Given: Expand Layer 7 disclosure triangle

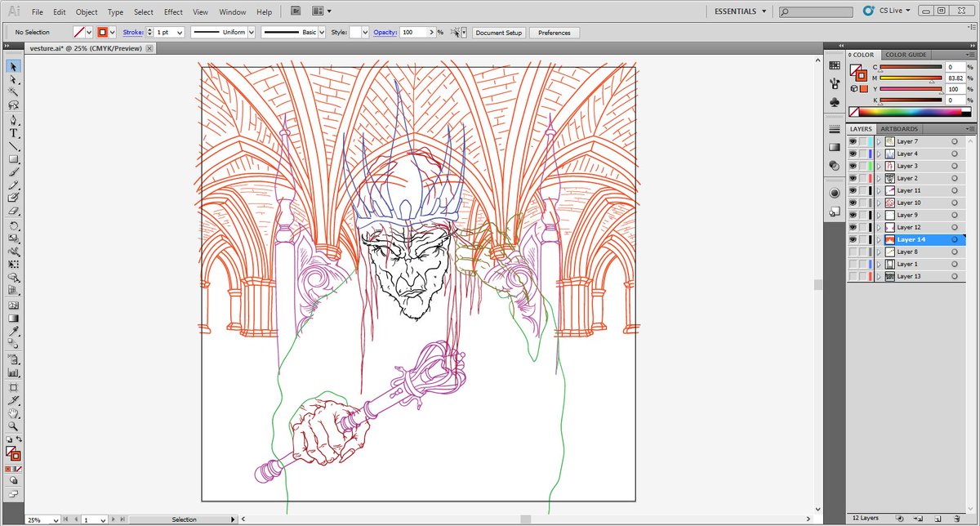Looking at the screenshot, I should pos(879,141).
